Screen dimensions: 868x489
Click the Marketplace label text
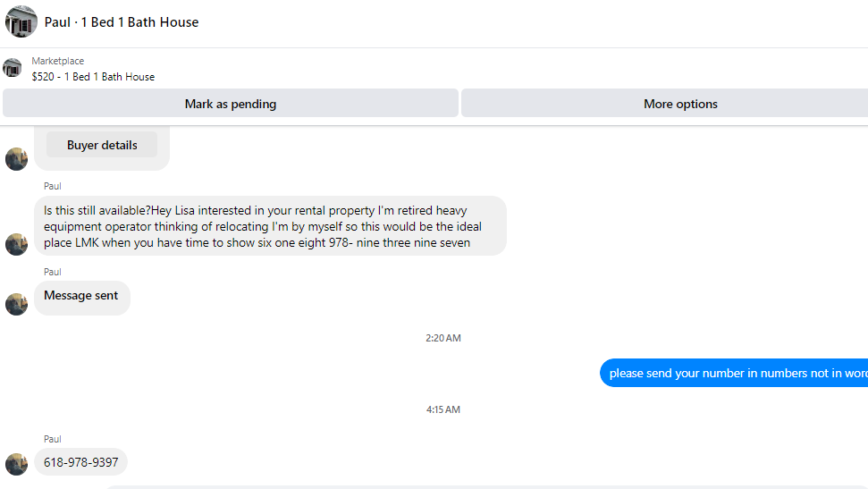click(x=57, y=61)
